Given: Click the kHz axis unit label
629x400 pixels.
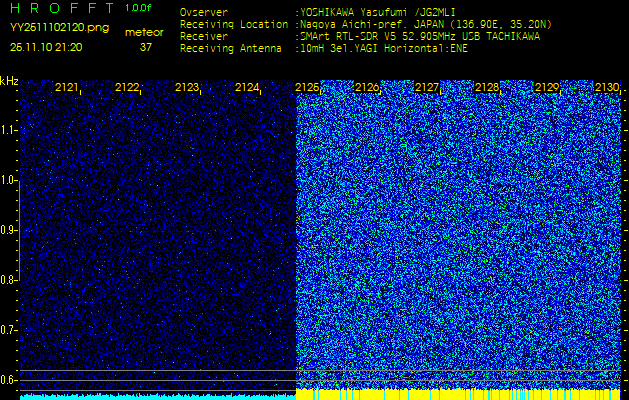Looking at the screenshot, I should coord(9,81).
